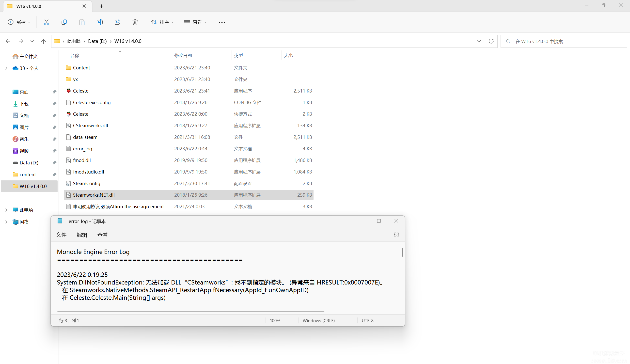Viewport: 630px width, 364px height.
Task: Open Notepad settings gear icon
Action: [x=396, y=235]
